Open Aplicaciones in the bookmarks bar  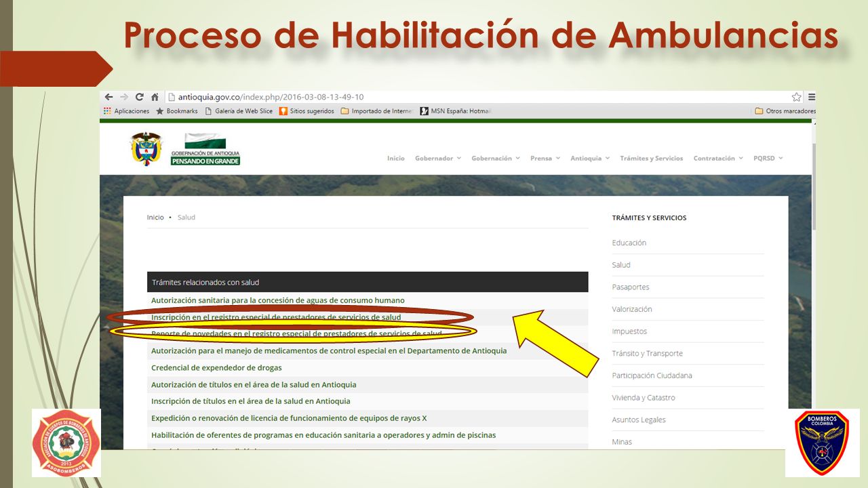tap(127, 111)
